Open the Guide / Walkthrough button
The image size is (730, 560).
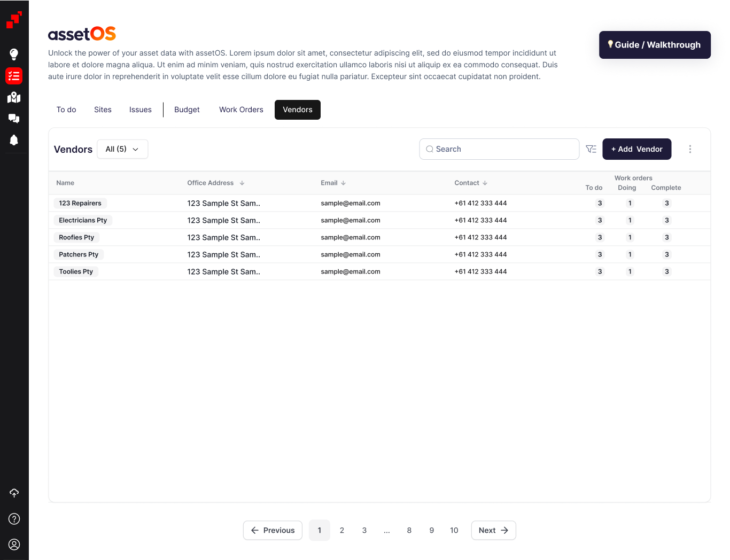(x=655, y=45)
